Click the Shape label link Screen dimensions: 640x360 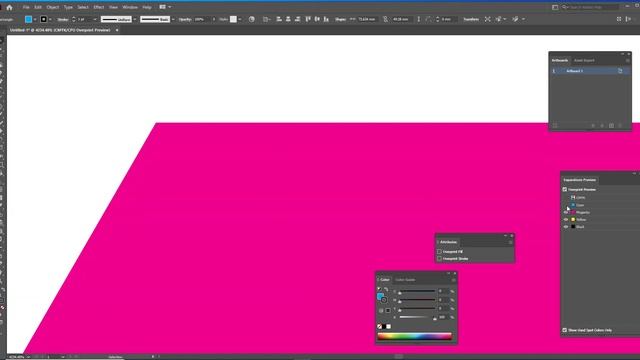pyautogui.click(x=340, y=19)
